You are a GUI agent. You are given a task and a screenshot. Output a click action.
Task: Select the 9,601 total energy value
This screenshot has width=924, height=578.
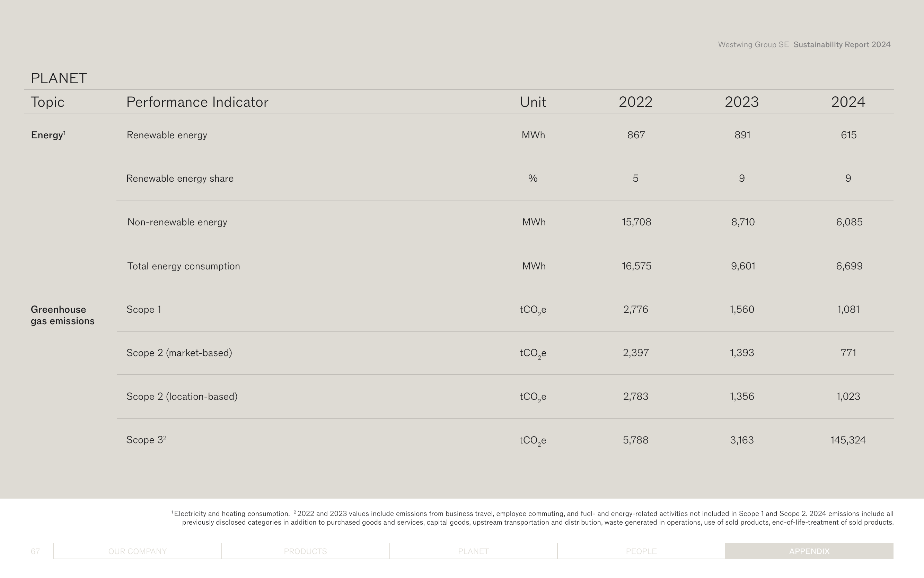(743, 266)
